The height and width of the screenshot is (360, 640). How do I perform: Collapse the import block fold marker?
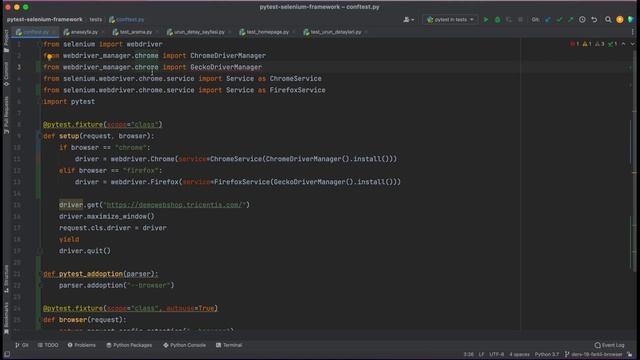tap(40, 44)
